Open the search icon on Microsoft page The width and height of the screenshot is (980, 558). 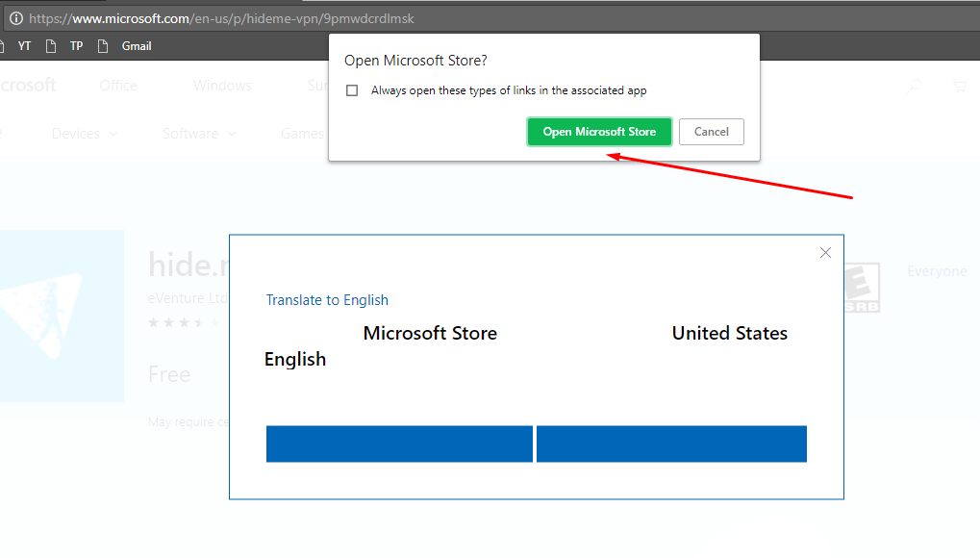[x=914, y=86]
